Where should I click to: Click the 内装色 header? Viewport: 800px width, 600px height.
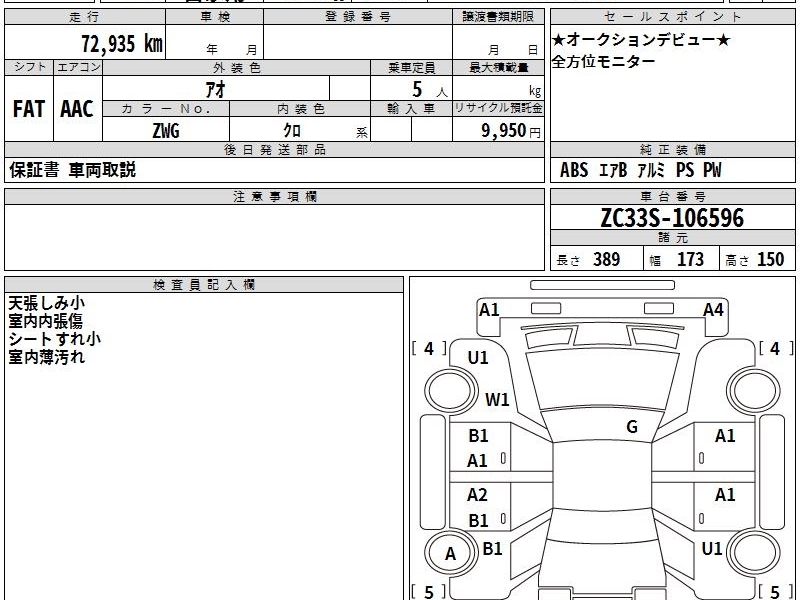300,109
